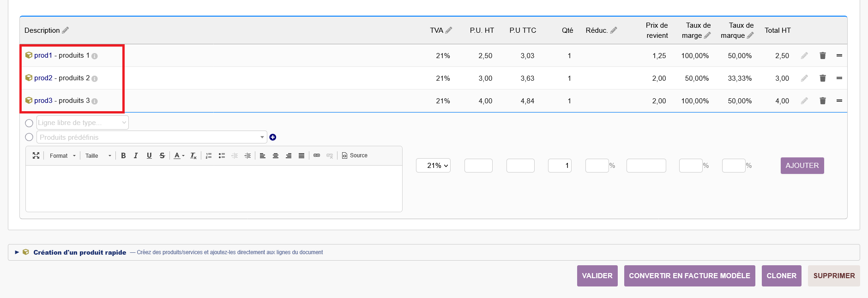Click the blue plus icon beside Produits prédéfinis
868x298 pixels.
coord(273,137)
